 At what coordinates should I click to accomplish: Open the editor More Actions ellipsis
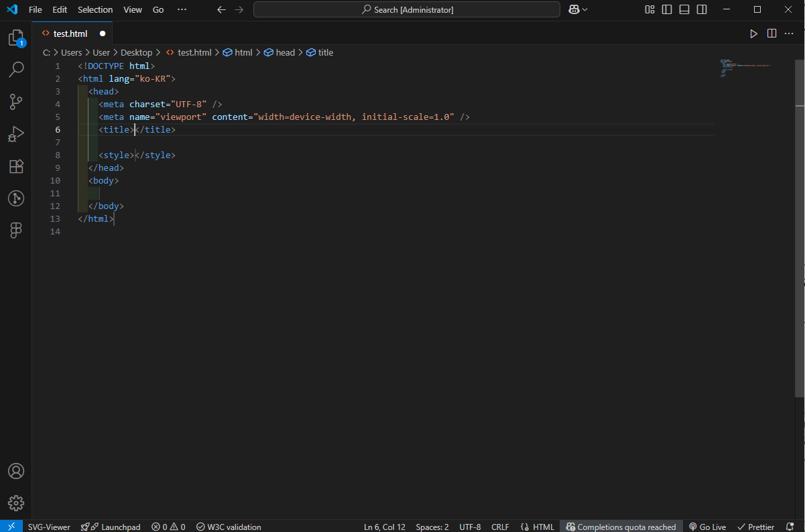[x=788, y=34]
